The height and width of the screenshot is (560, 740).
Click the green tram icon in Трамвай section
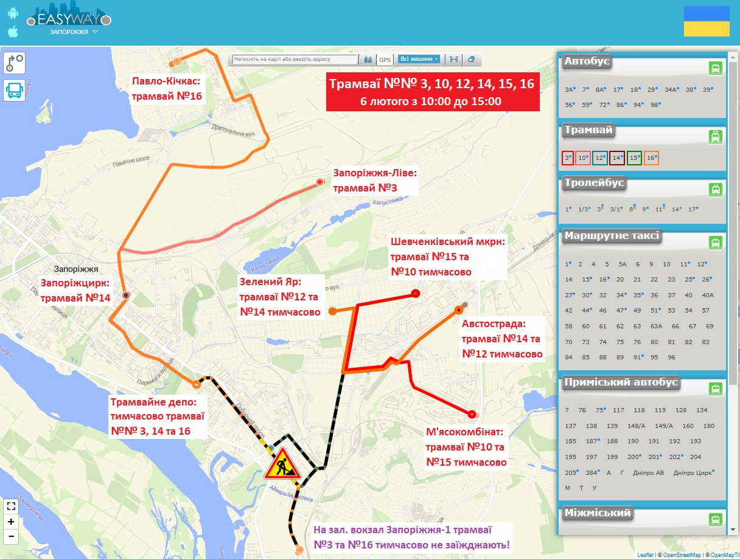716,137
